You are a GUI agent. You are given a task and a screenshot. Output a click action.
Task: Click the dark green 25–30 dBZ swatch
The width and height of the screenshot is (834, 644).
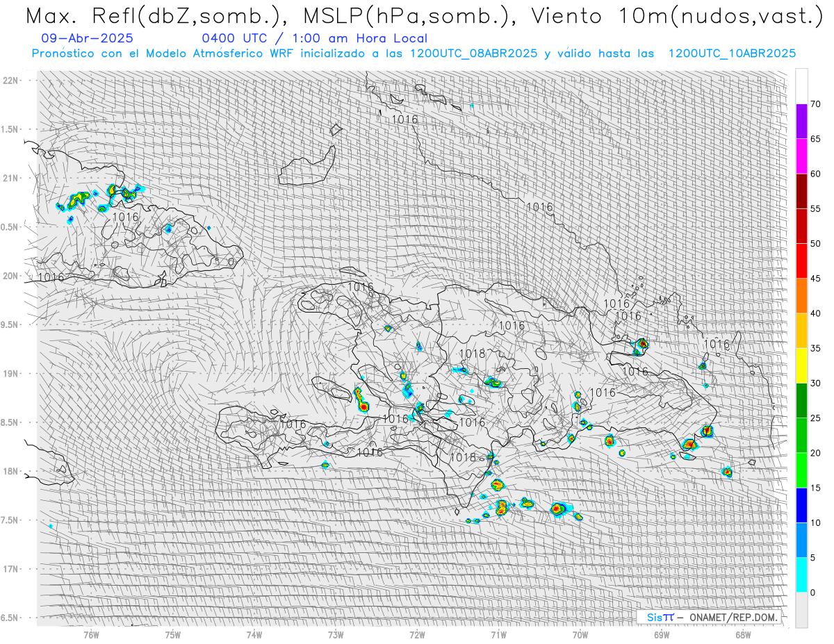801,400
